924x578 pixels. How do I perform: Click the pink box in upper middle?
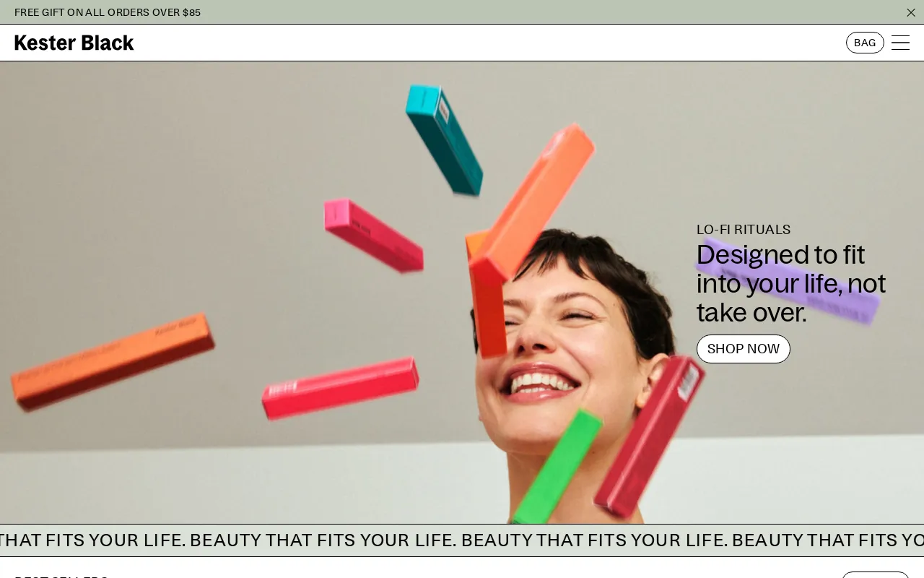tap(373, 236)
